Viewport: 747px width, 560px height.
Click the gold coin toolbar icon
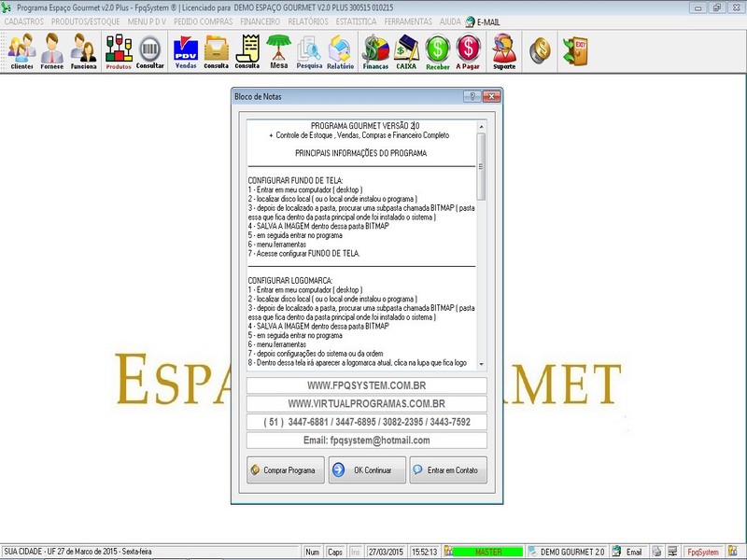point(540,50)
